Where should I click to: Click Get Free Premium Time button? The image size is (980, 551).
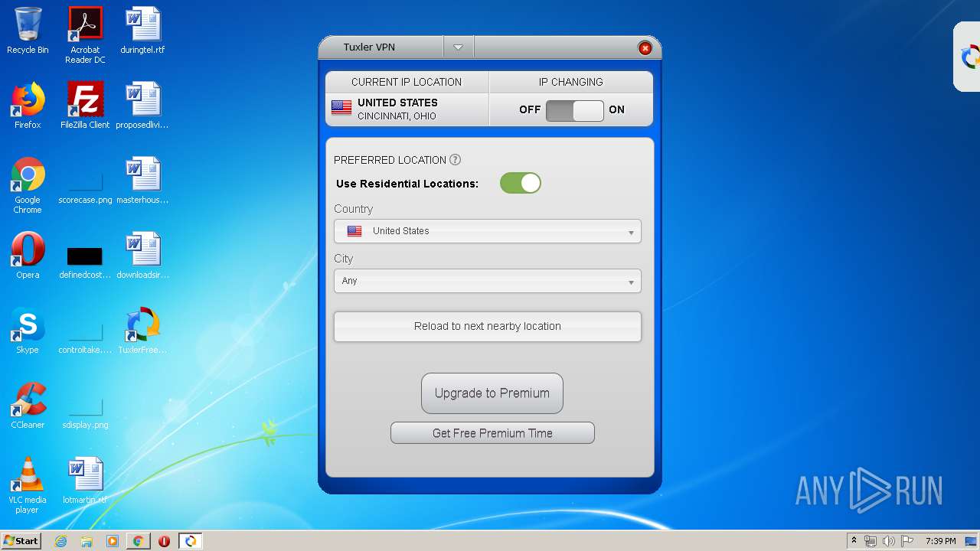(x=492, y=433)
